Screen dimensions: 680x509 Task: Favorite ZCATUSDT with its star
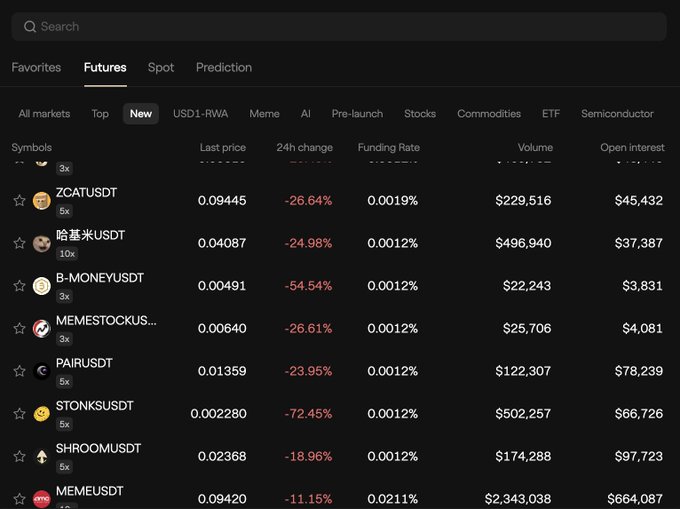click(19, 200)
